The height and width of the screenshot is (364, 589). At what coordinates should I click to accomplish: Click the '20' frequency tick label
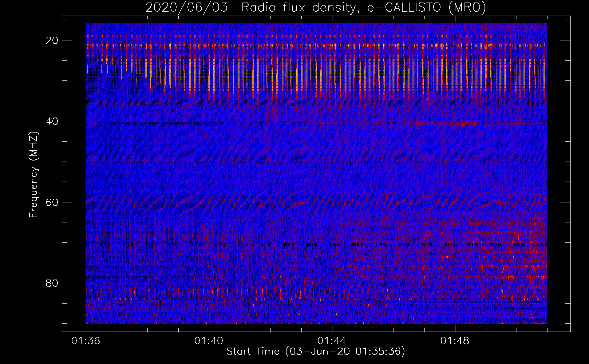(x=52, y=40)
